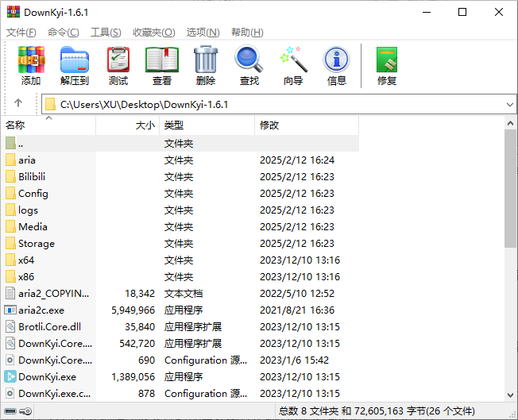Sort by 修改 column header
Image resolution: width=518 pixels, height=420 pixels.
pyautogui.click(x=307, y=125)
